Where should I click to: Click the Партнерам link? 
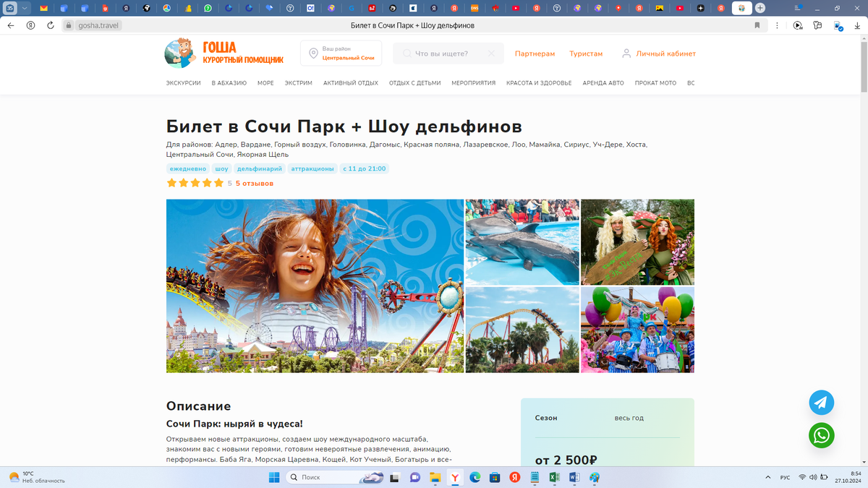pyautogui.click(x=535, y=53)
